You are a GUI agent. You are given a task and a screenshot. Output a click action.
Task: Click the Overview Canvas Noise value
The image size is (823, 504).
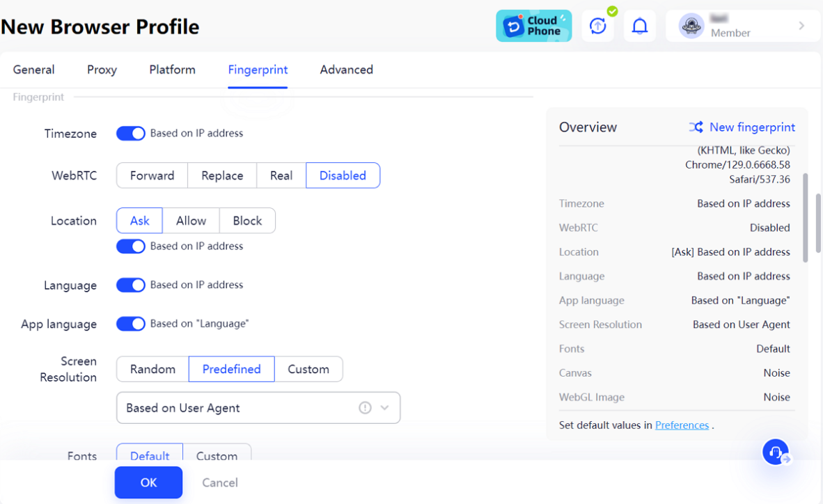tap(777, 372)
